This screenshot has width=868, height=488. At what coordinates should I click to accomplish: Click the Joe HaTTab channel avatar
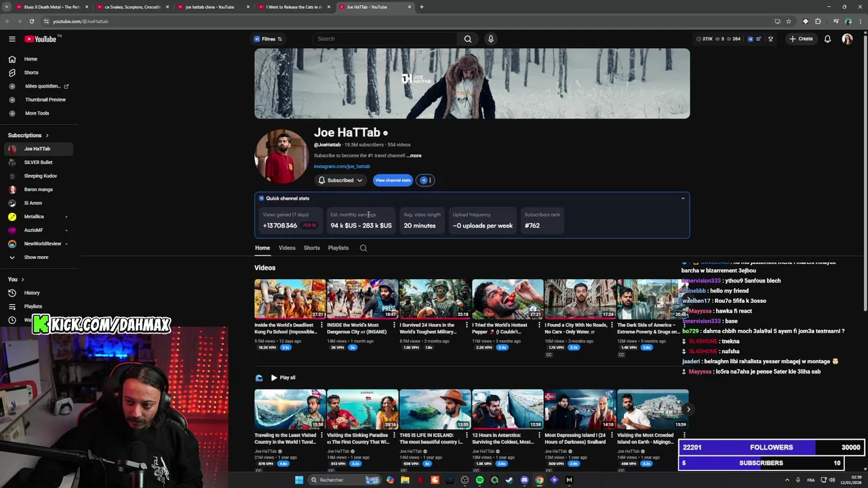click(x=281, y=157)
